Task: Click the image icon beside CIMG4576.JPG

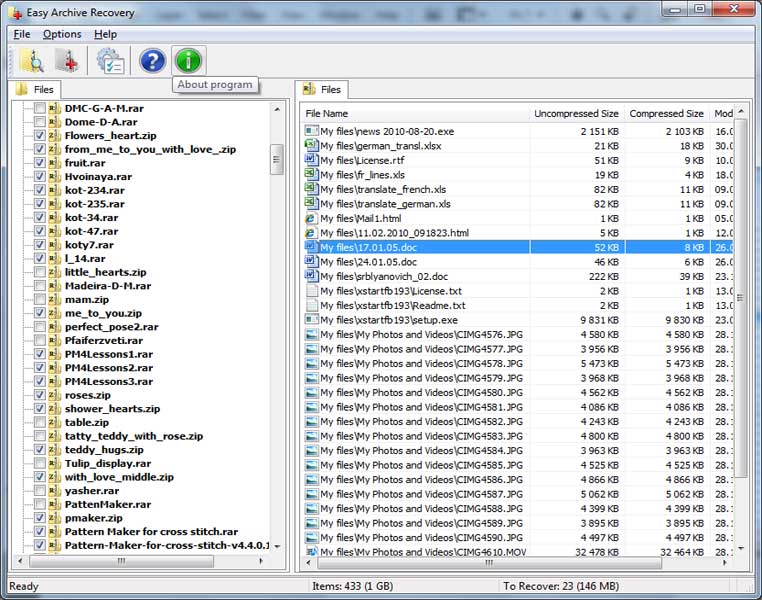Action: (310, 334)
